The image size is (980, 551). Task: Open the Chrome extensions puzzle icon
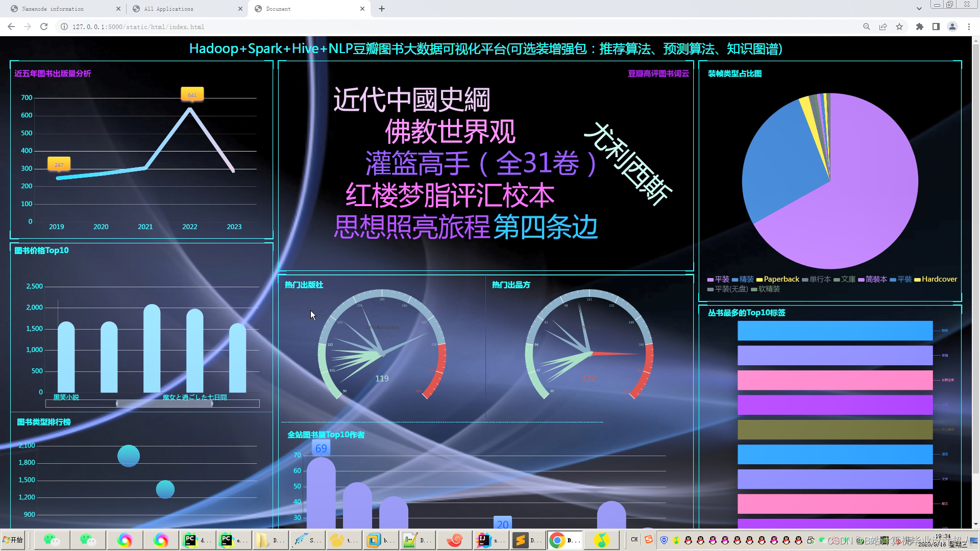point(920,27)
